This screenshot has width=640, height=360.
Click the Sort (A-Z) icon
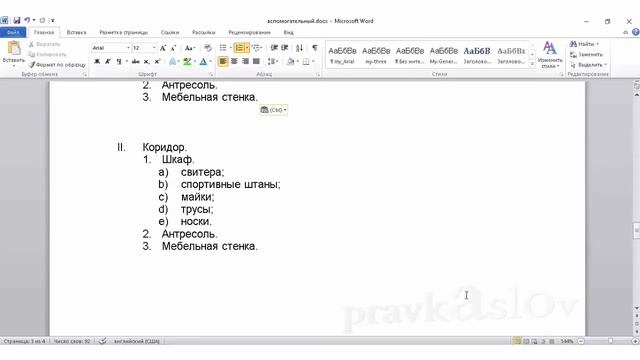click(299, 48)
